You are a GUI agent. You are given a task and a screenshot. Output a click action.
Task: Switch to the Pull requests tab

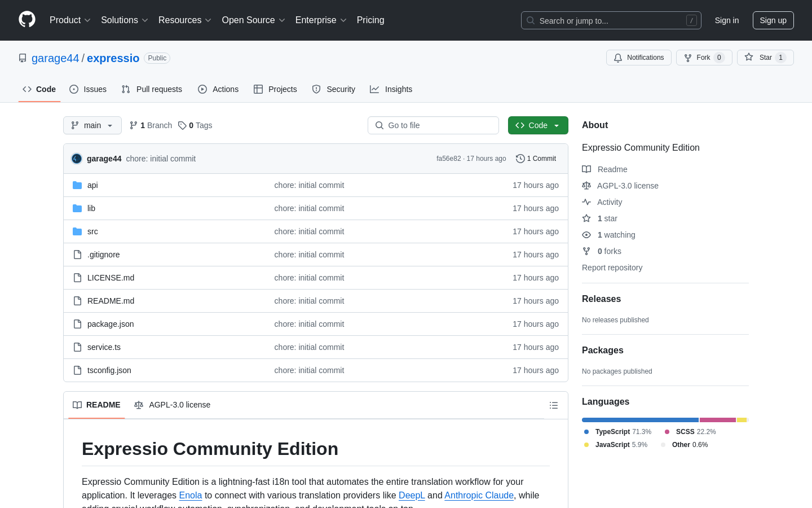coord(152,89)
